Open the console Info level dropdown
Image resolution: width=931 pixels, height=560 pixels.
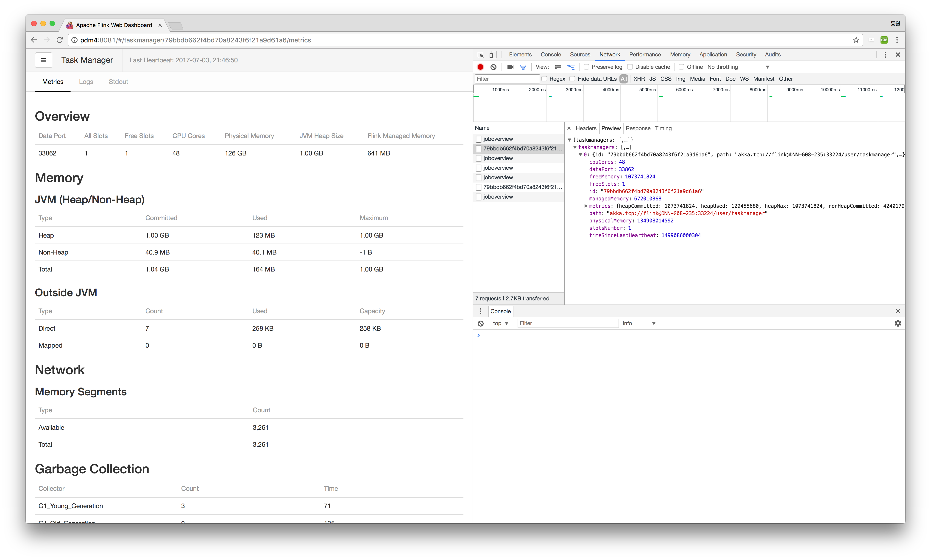(x=638, y=323)
